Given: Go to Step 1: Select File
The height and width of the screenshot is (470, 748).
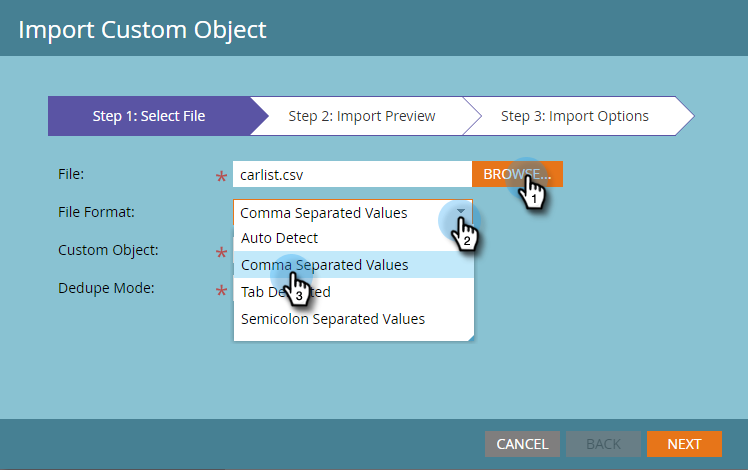Looking at the screenshot, I should [148, 116].
